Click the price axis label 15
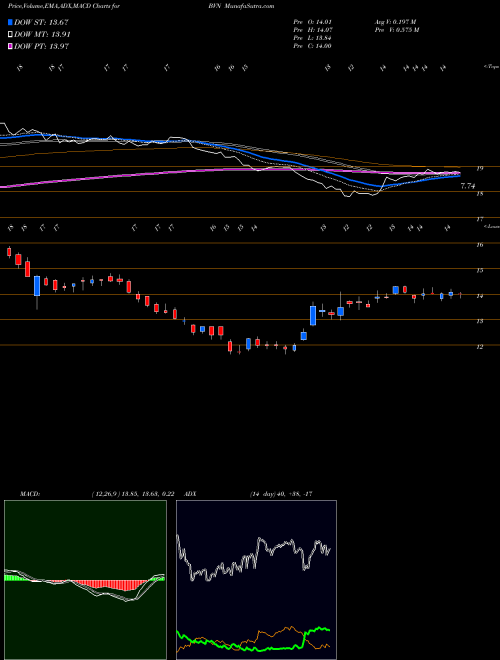Image resolution: width=500 pixels, height=660 pixels. click(x=479, y=271)
